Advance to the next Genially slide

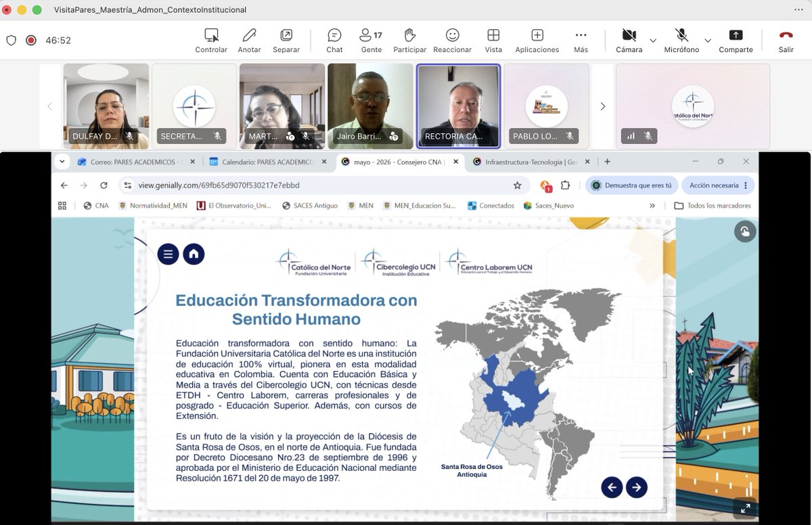637,487
